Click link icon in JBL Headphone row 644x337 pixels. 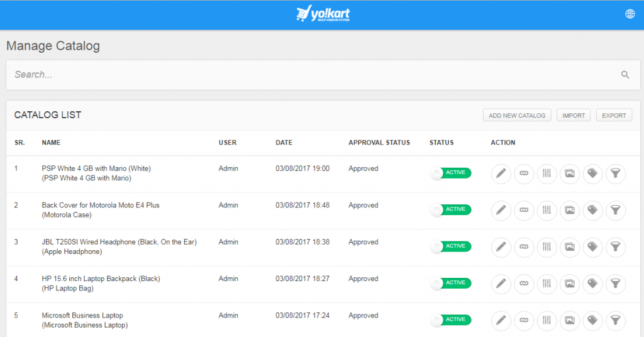pyautogui.click(x=524, y=247)
